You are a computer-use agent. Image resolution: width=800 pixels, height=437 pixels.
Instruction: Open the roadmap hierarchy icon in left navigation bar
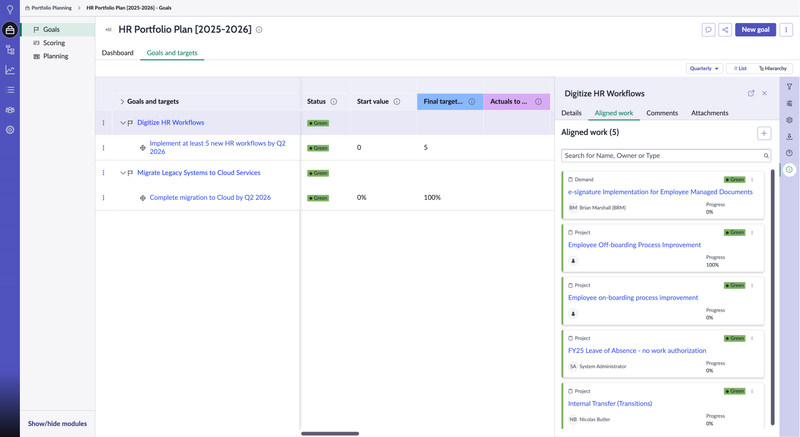tap(10, 49)
